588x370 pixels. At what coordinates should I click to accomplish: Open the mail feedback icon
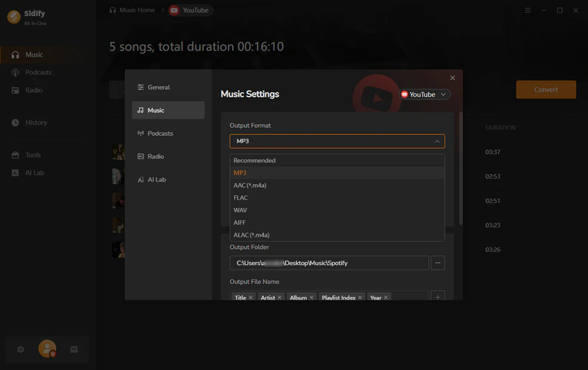point(74,349)
